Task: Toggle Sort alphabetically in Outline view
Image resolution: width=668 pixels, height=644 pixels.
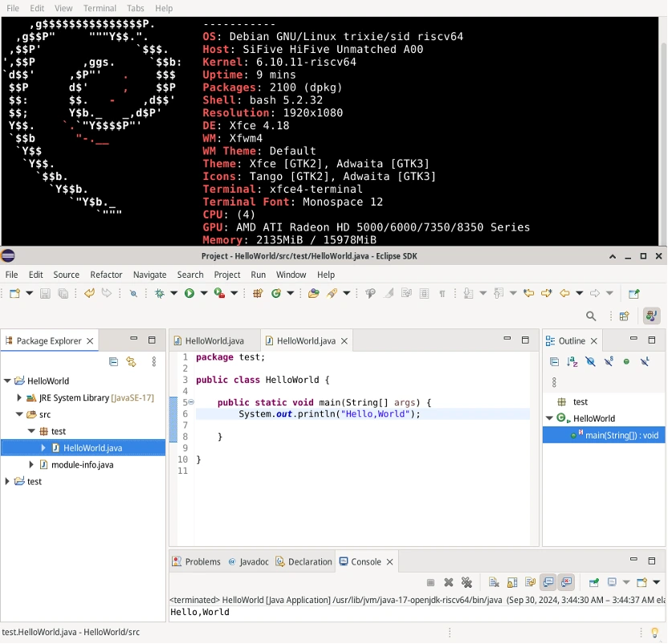Action: (x=572, y=362)
